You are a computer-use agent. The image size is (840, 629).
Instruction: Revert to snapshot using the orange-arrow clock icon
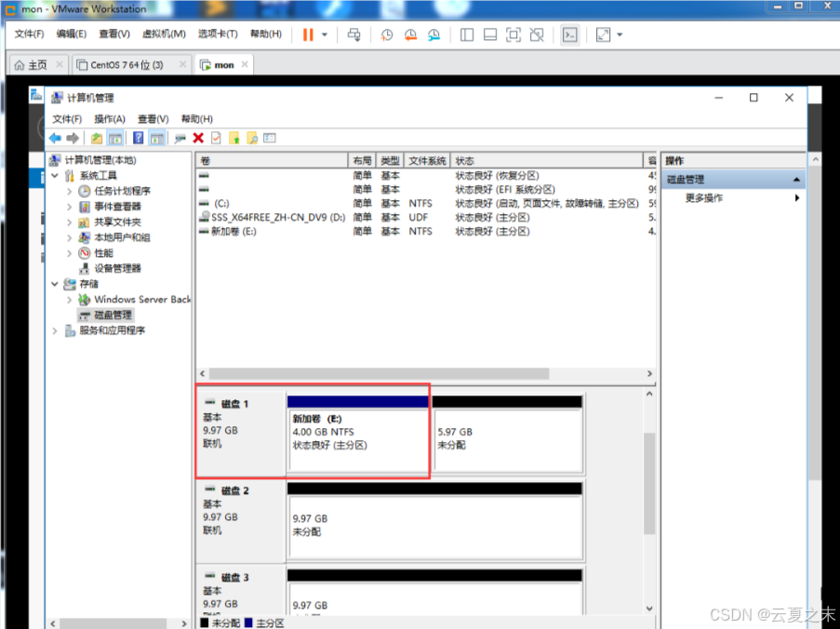(x=410, y=34)
